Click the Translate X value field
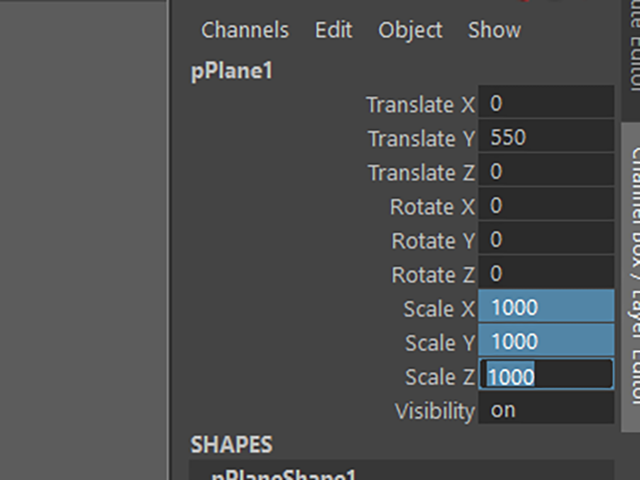 (x=546, y=102)
